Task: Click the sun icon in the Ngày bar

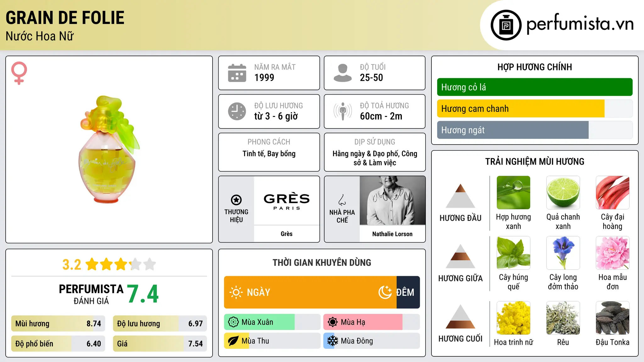Action: (x=236, y=292)
